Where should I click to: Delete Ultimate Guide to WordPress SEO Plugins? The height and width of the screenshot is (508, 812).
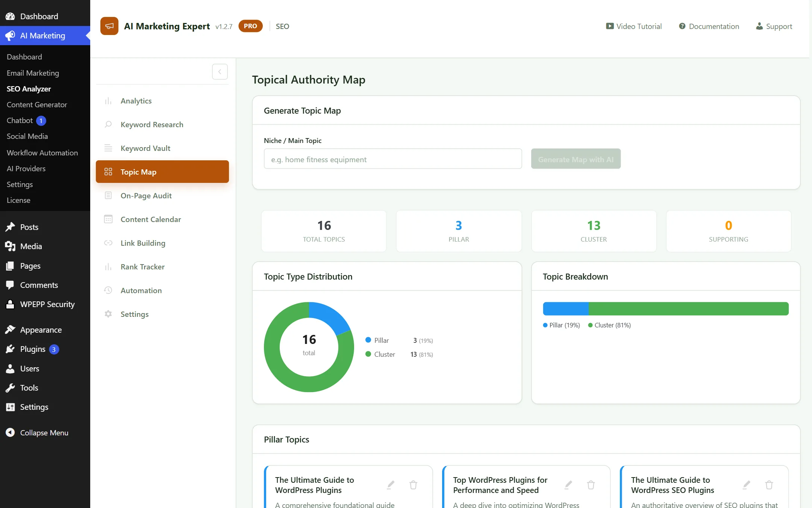coord(769,485)
